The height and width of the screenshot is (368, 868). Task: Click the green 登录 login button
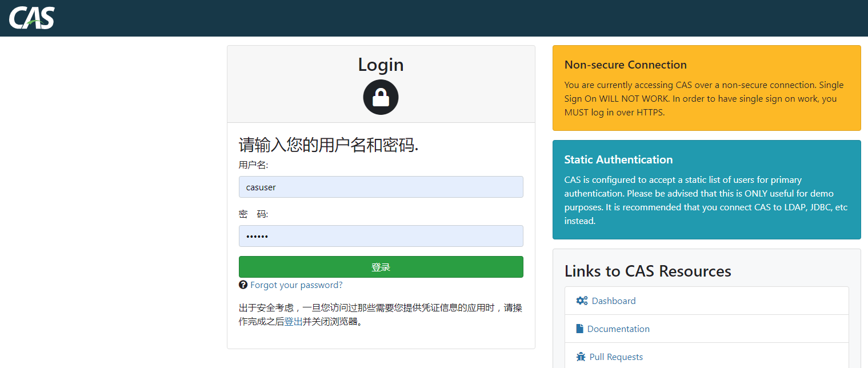click(x=381, y=267)
